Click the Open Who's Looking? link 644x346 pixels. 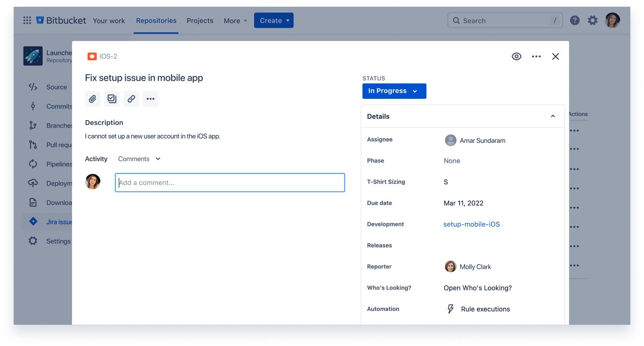pos(478,288)
